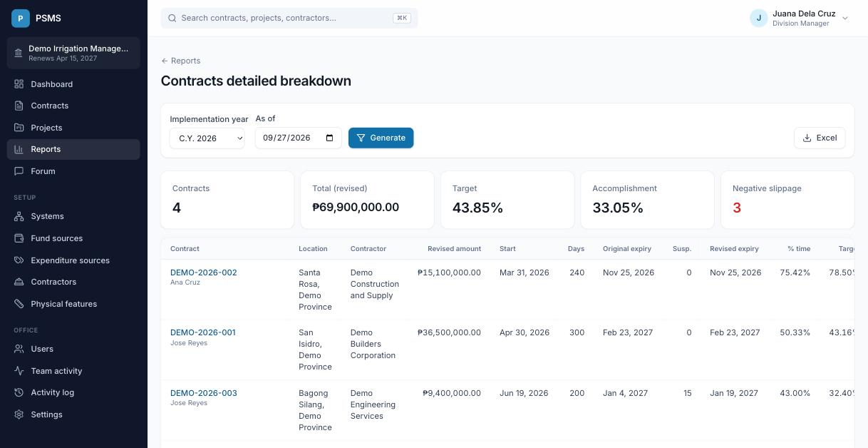Screen dimensions: 868x448
Task: Click the Team activity pulse icon
Action: 19,371
